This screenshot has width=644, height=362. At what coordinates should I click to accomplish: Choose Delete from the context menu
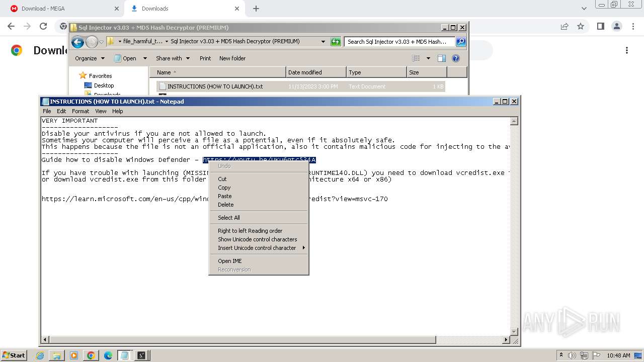(259, 205)
